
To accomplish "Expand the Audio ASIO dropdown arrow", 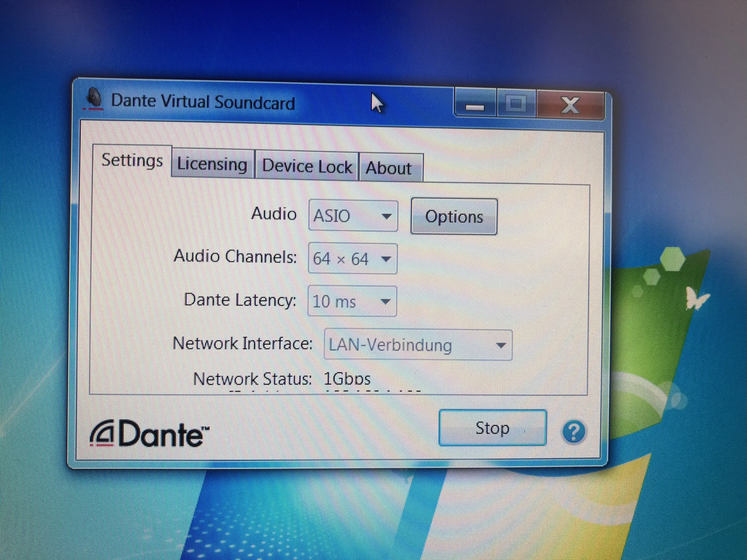I will tap(386, 216).
